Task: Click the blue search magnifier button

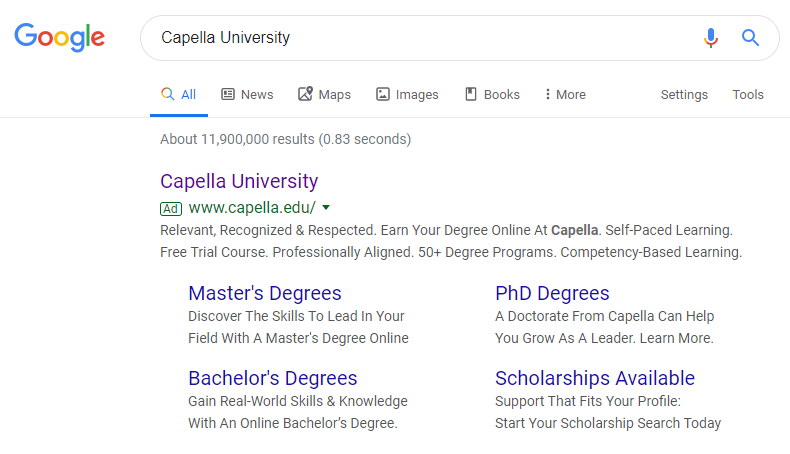Action: (750, 37)
